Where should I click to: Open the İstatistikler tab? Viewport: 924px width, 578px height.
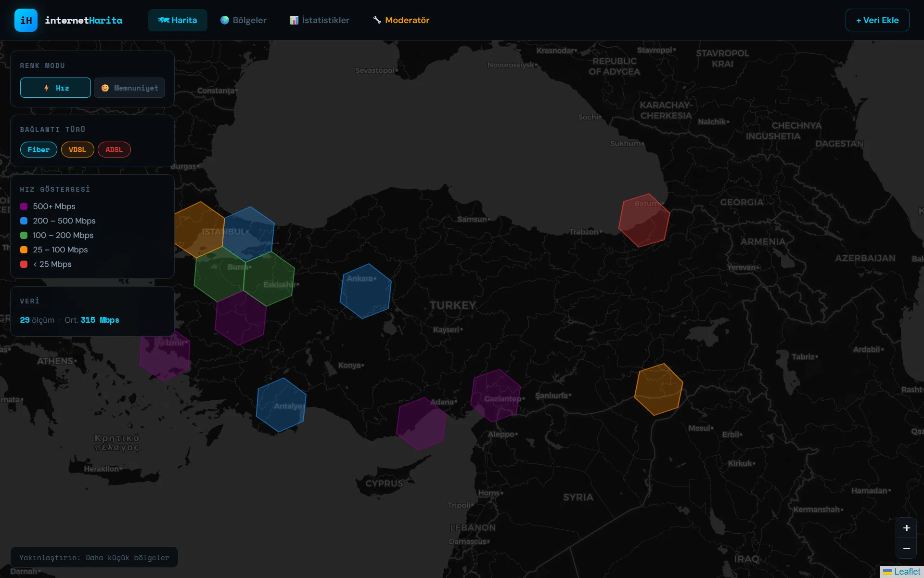[x=320, y=20]
